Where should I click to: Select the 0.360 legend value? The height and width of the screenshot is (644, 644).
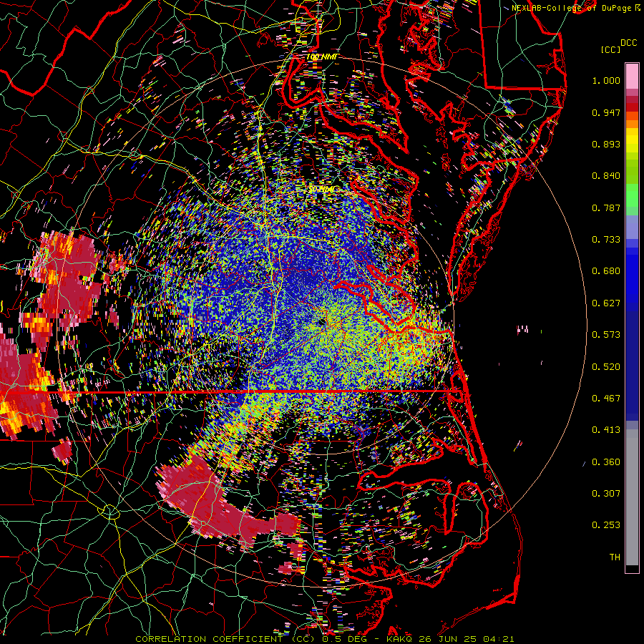pyautogui.click(x=606, y=462)
